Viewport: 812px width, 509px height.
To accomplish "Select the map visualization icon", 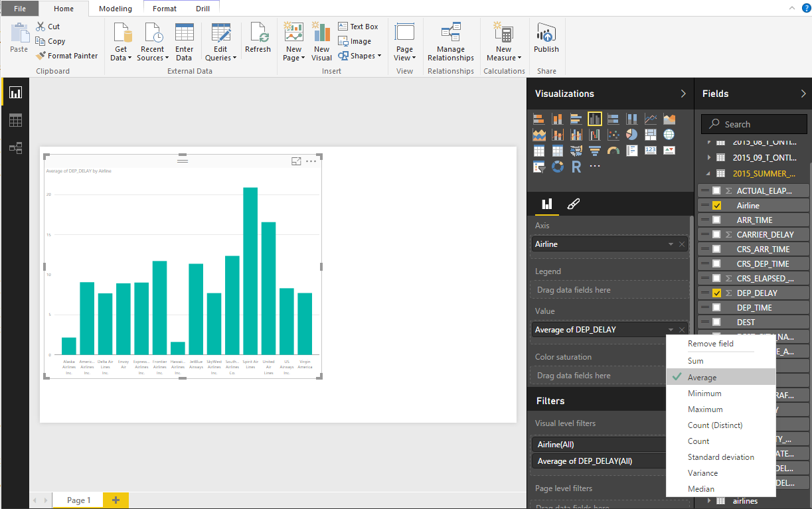I will coord(669,134).
